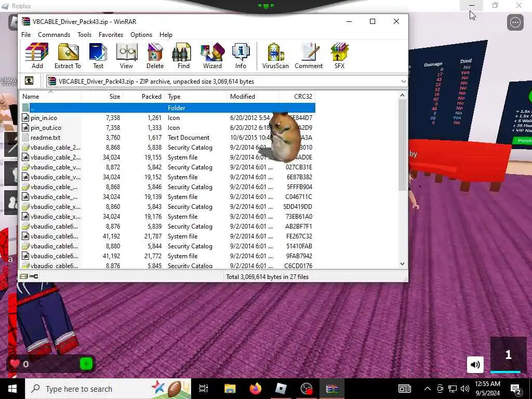Screen dimensions: 532x399
Task: Open the notifications action center
Action: (516, 389)
